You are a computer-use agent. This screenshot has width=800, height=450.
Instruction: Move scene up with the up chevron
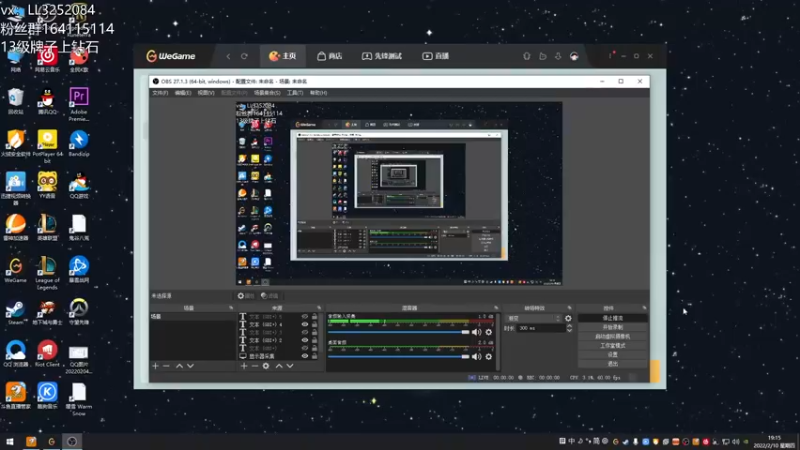tap(179, 366)
